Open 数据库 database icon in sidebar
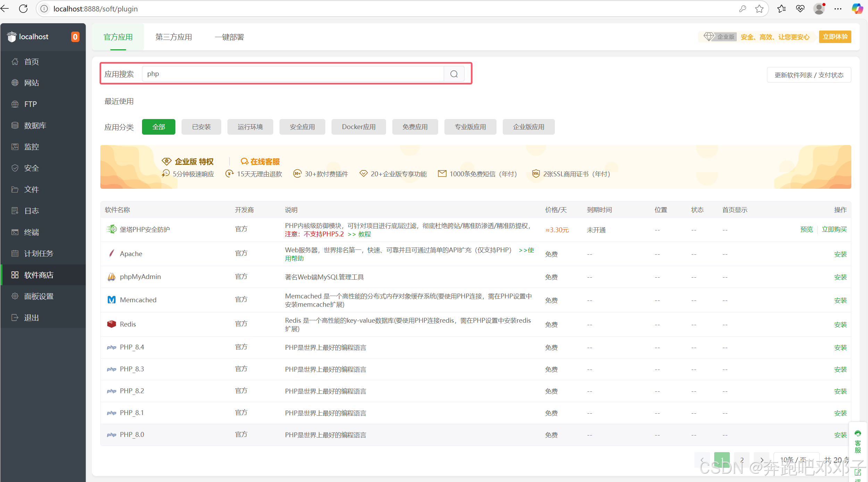This screenshot has height=482, width=868. click(15, 125)
